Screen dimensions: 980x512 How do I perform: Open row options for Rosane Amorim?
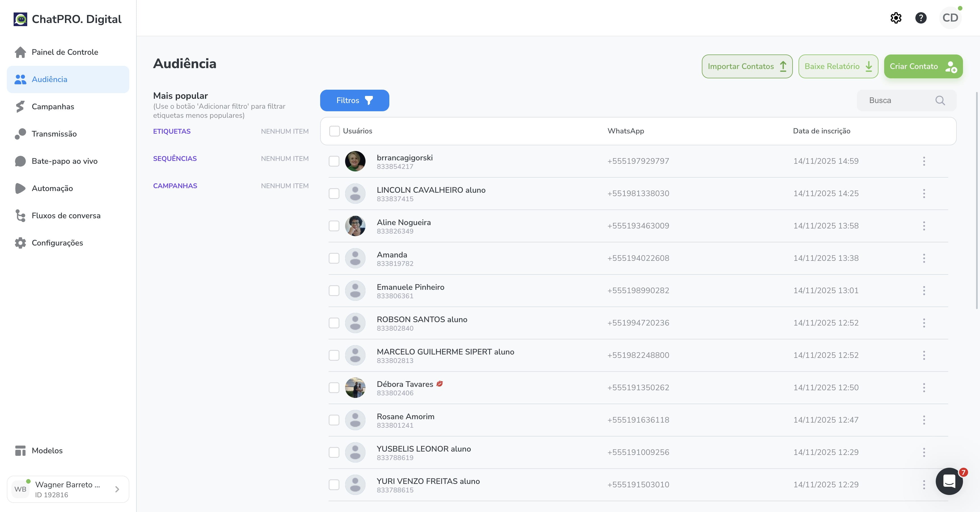coord(924,420)
